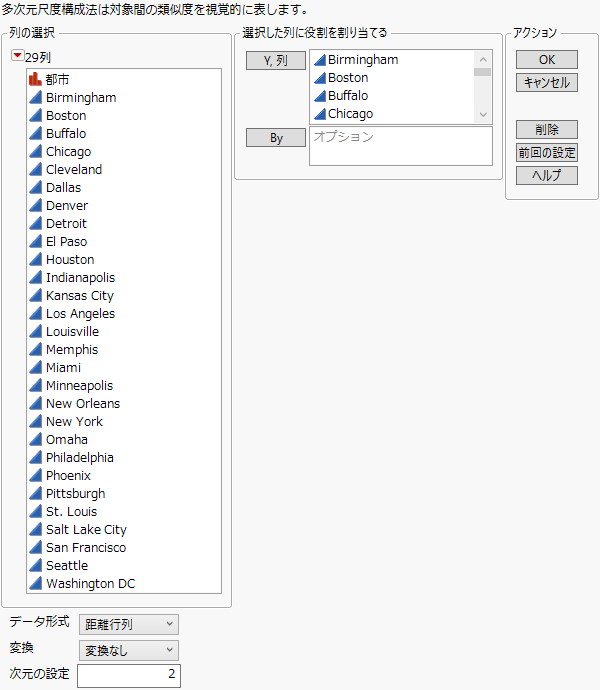The height and width of the screenshot is (690, 600).
Task: Click the blue icon next to Houston
Action: (35, 260)
